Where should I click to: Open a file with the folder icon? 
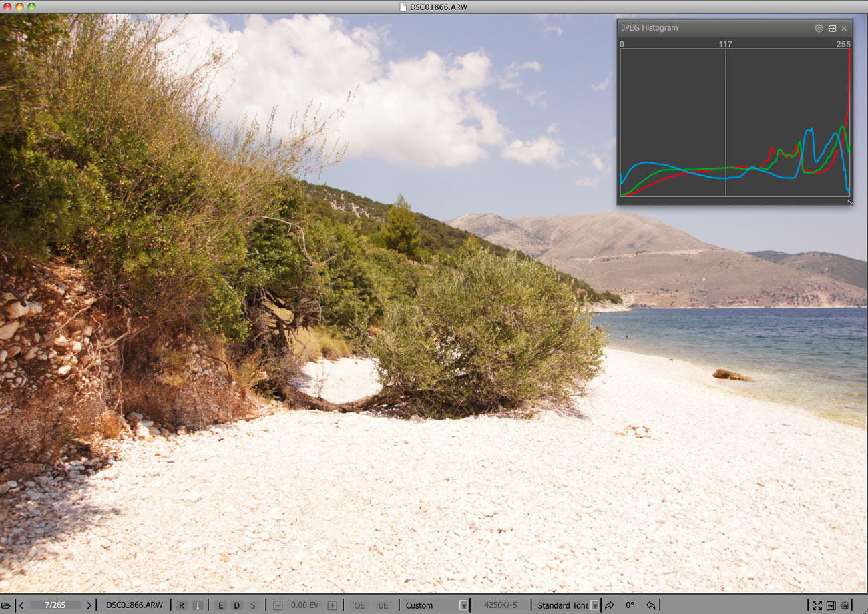[x=6, y=605]
